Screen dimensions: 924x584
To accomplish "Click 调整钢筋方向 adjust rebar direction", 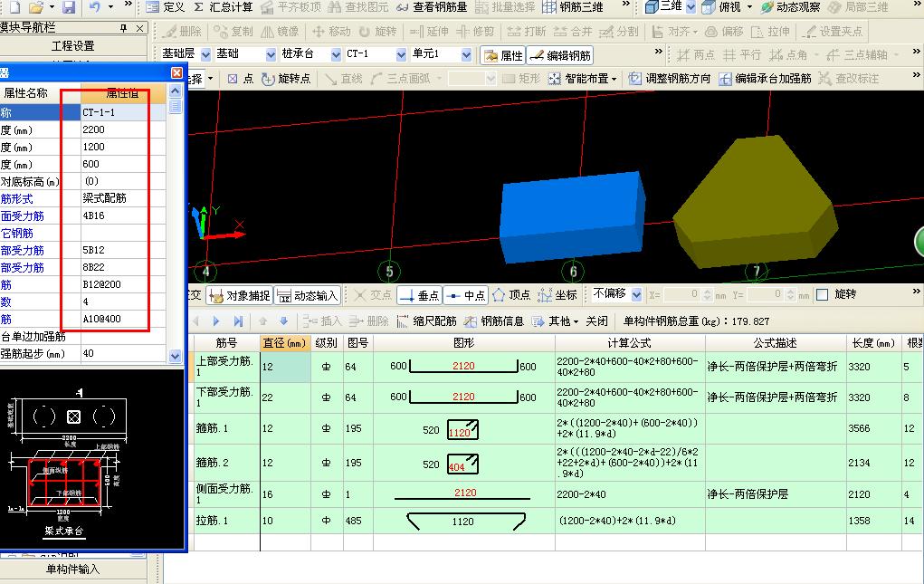I will click(670, 79).
